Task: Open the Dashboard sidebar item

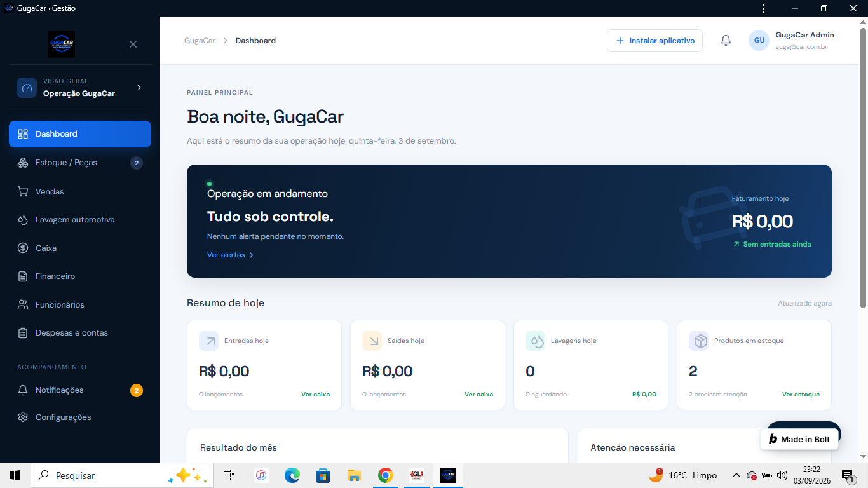Action: coord(80,134)
